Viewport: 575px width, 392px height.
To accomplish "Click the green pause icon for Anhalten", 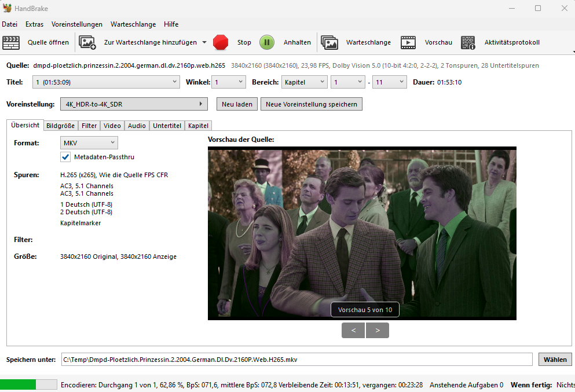I will click(267, 42).
